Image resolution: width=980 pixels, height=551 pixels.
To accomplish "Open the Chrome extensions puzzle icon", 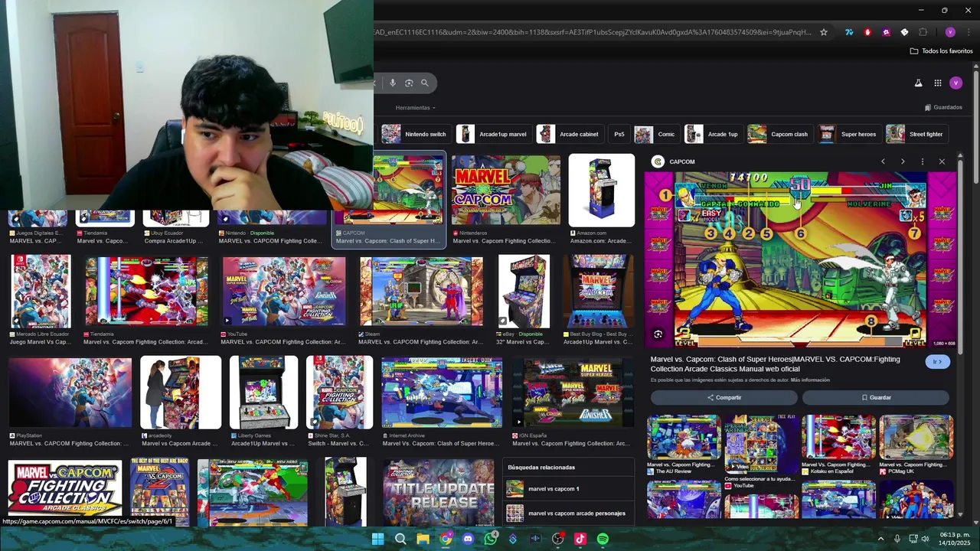I will 923,32.
